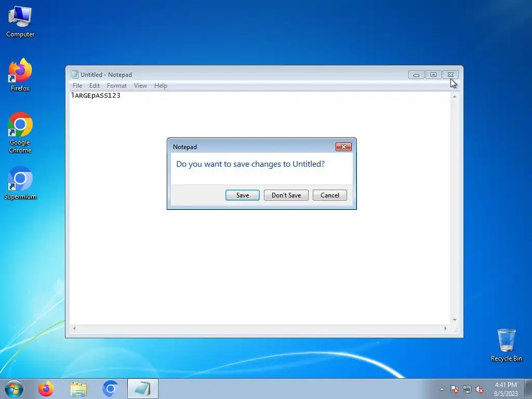Open the Help menu in Notepad
Viewport: 532px width, 399px height.
pos(161,86)
